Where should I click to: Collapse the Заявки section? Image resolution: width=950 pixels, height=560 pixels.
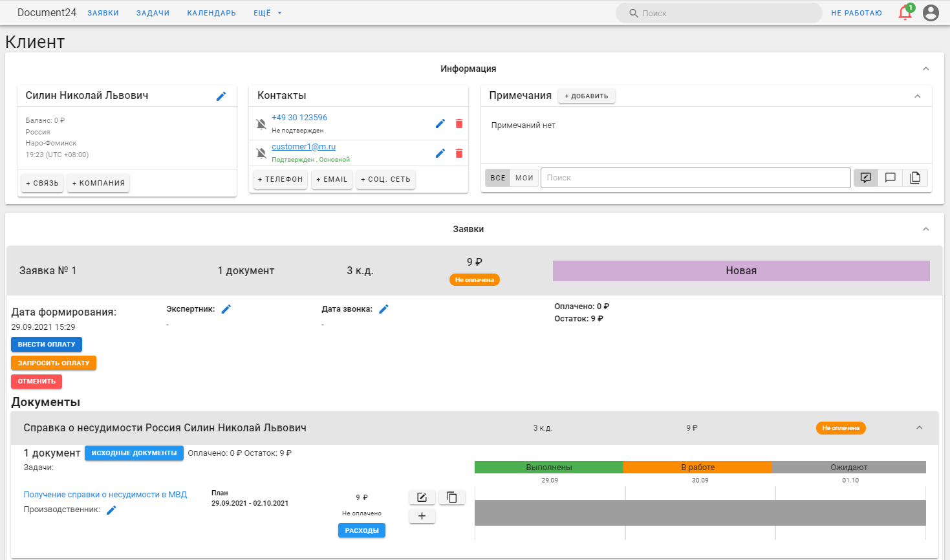(x=925, y=229)
